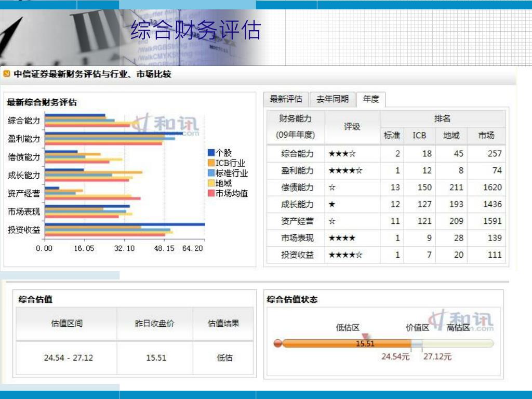This screenshot has height=399, width=532.
Task: Click the 市场 ranking column header
Action: (x=486, y=136)
